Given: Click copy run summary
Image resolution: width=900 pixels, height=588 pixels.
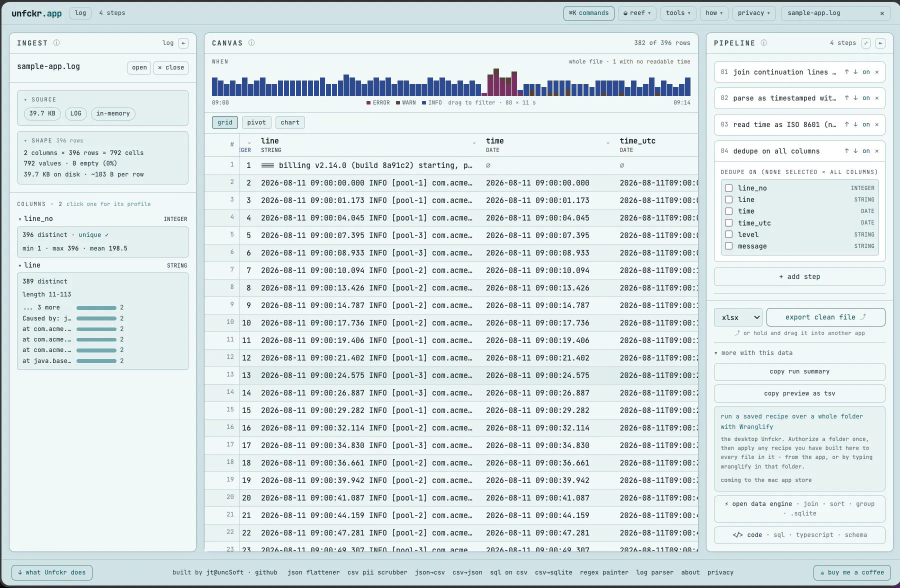Looking at the screenshot, I should 799,371.
